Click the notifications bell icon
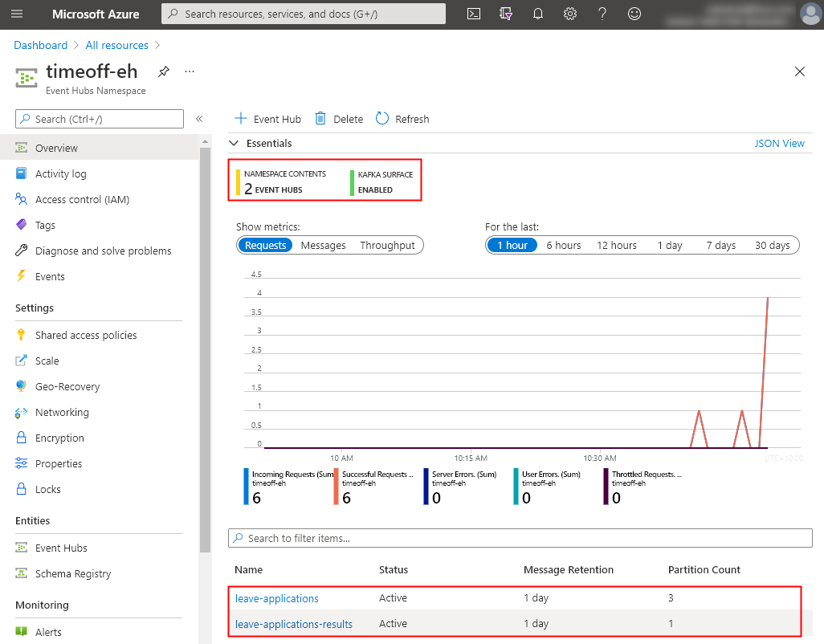The image size is (824, 644). point(538,14)
